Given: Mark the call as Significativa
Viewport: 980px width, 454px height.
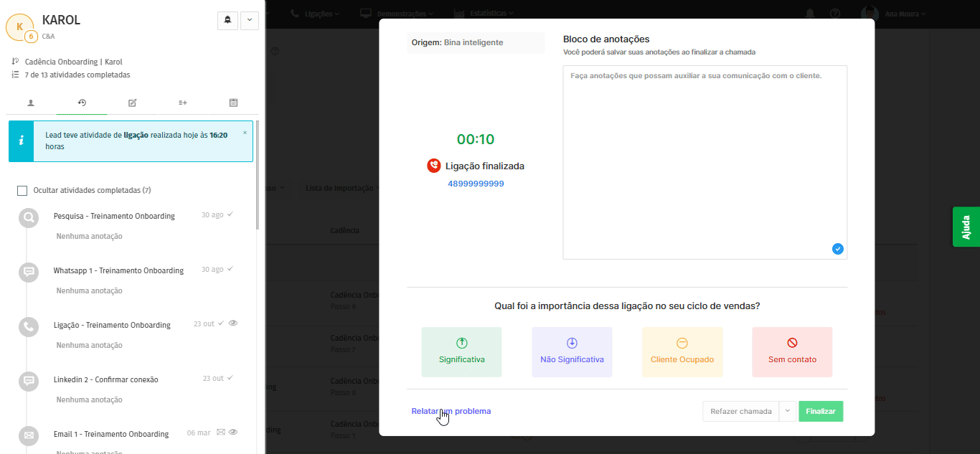Looking at the screenshot, I should coord(461,352).
